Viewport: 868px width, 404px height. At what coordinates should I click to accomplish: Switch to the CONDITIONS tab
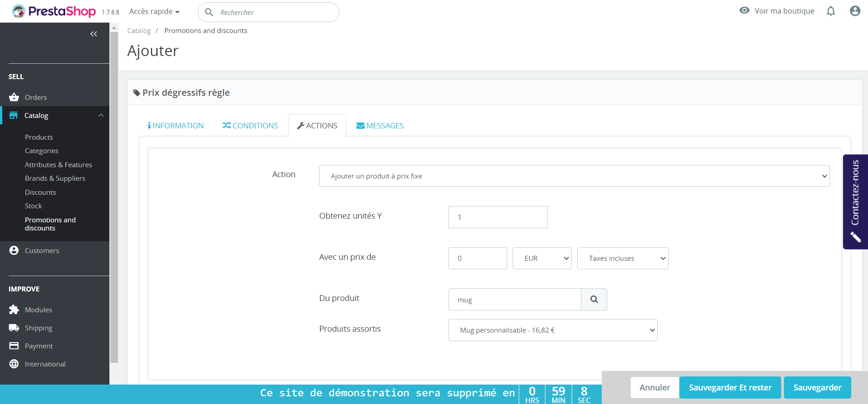click(x=250, y=126)
